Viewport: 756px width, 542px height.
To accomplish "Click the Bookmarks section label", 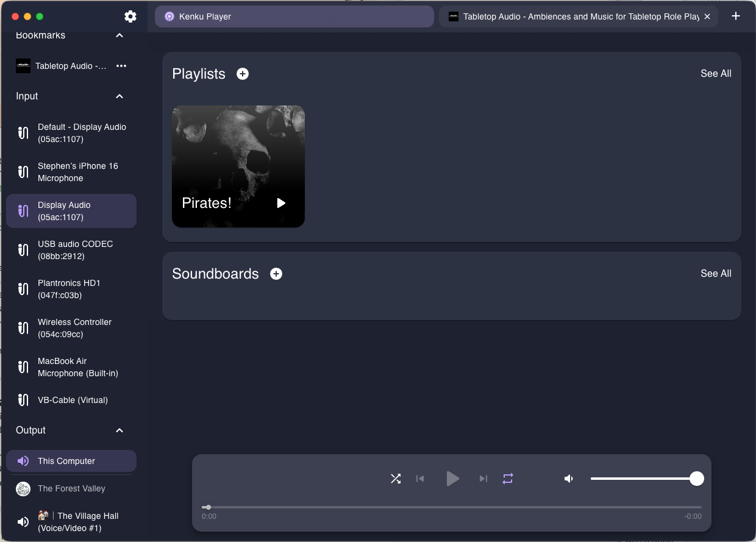I will (40, 35).
